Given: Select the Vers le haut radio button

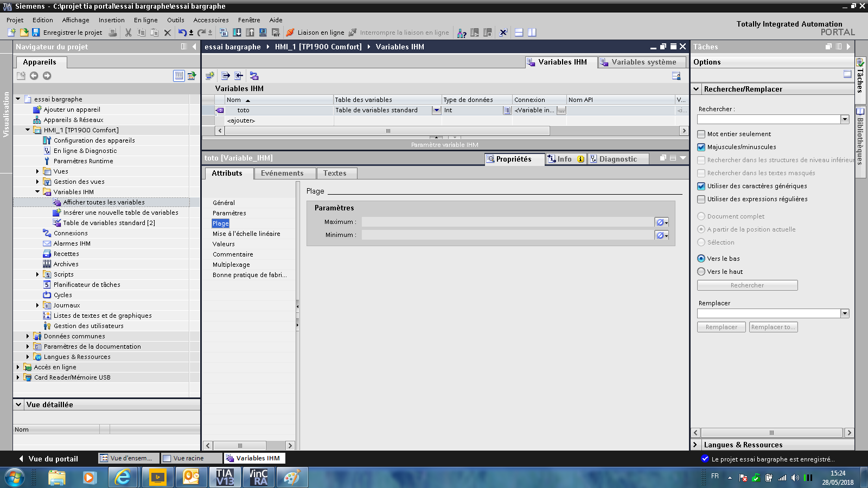Looking at the screenshot, I should pos(701,272).
